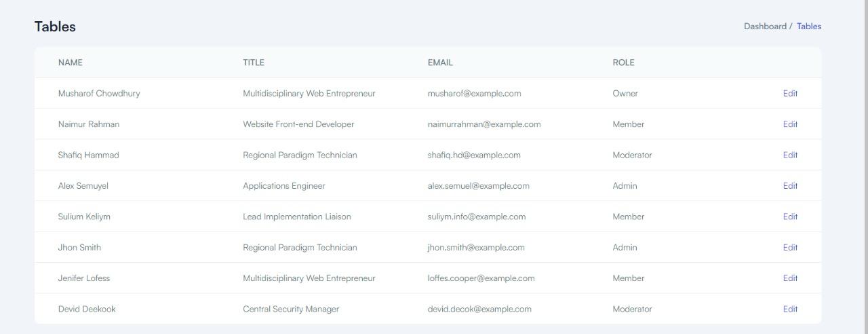Click the ROLE column header

pos(623,62)
